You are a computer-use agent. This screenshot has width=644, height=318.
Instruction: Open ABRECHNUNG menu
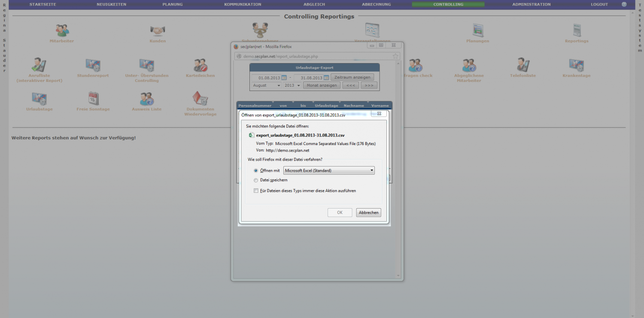377,4
